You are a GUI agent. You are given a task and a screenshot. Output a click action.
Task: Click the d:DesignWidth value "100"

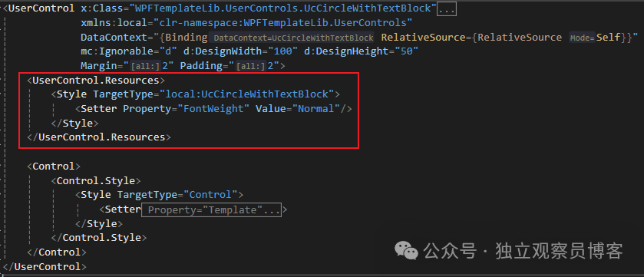click(x=283, y=51)
